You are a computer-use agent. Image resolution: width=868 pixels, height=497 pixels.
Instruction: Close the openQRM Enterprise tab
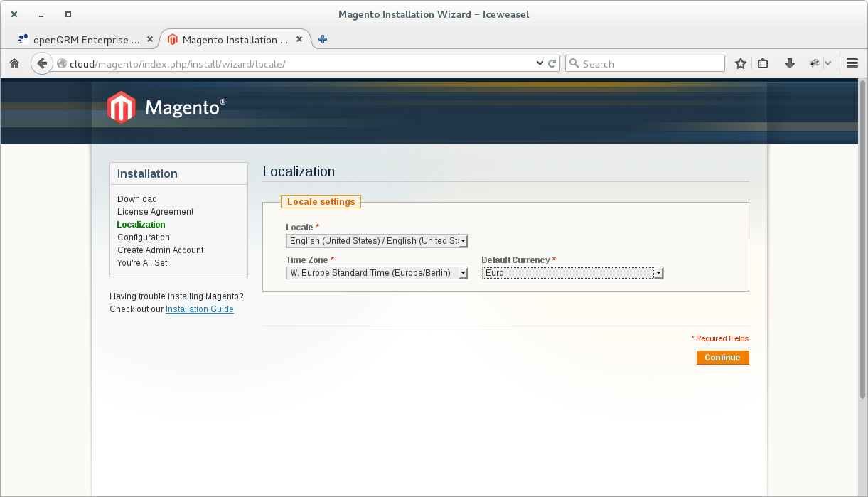(x=150, y=40)
